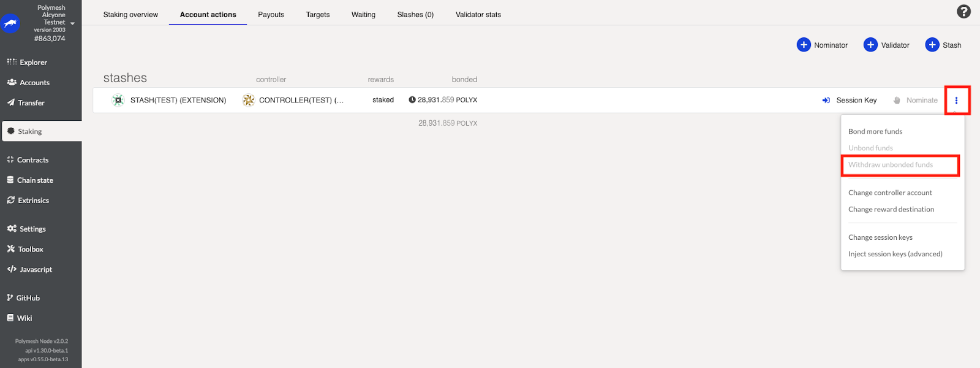Click the plus icon beside Nominator
This screenshot has width=980, height=368.
pyautogui.click(x=804, y=45)
